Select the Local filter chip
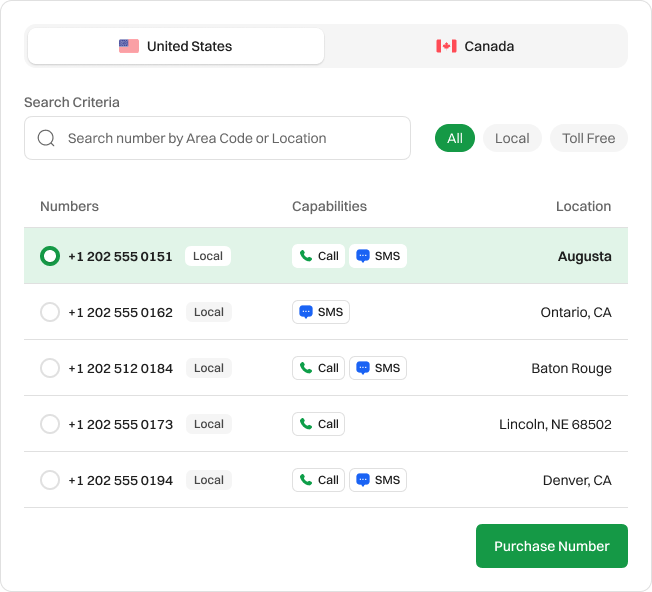The height and width of the screenshot is (592, 652). pyautogui.click(x=512, y=138)
